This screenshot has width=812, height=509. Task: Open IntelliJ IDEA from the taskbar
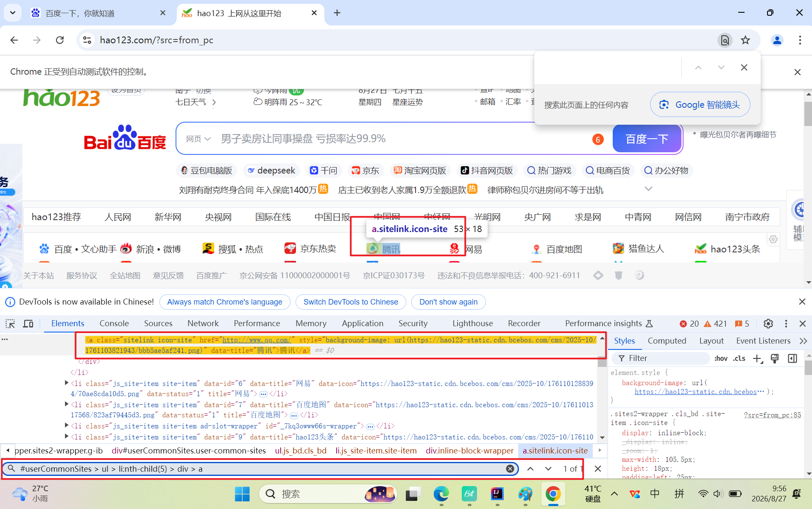(x=497, y=494)
